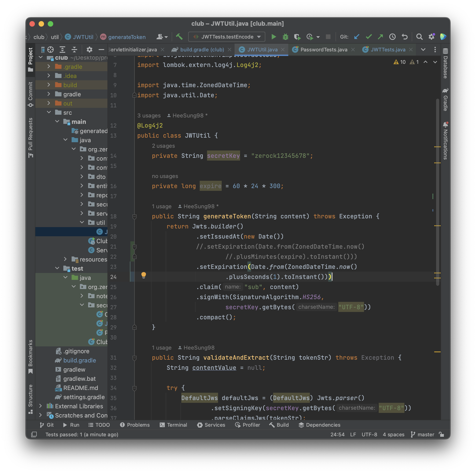The image size is (476, 473).
Task: Click LF line separator in status bar
Action: (x=353, y=435)
